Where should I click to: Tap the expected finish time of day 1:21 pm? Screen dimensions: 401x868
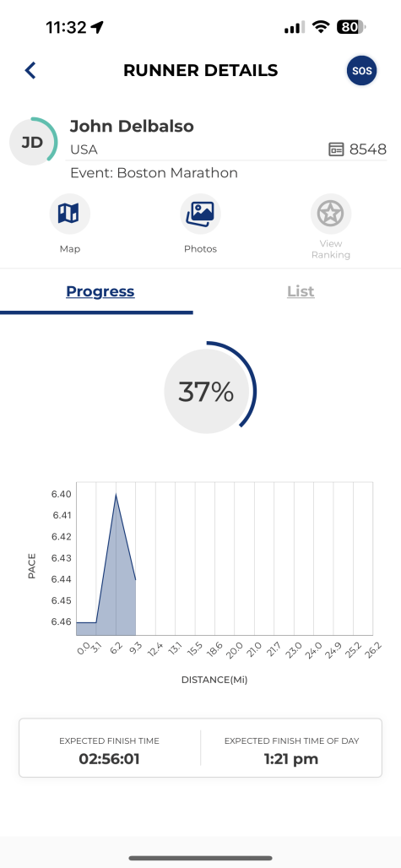(291, 758)
